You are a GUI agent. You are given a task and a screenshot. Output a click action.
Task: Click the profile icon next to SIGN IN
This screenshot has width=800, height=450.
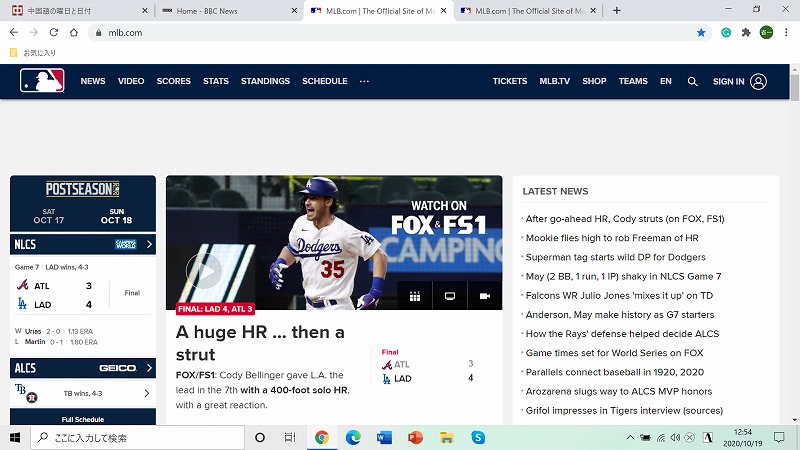point(758,82)
